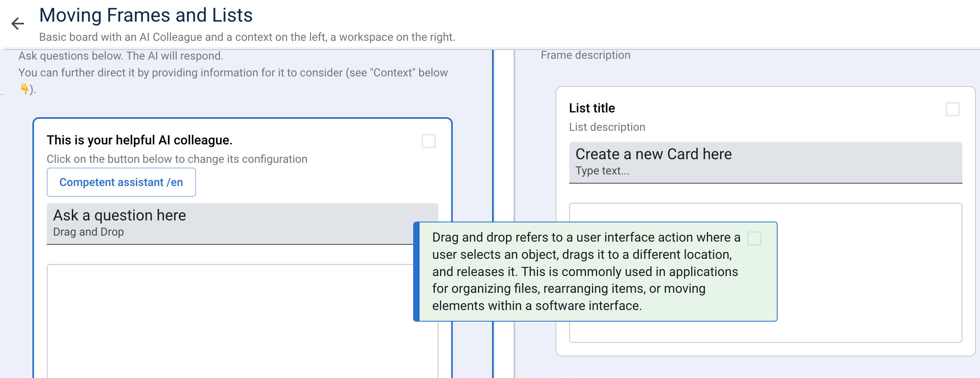Open the Competent assistant /en configuration

click(x=121, y=182)
